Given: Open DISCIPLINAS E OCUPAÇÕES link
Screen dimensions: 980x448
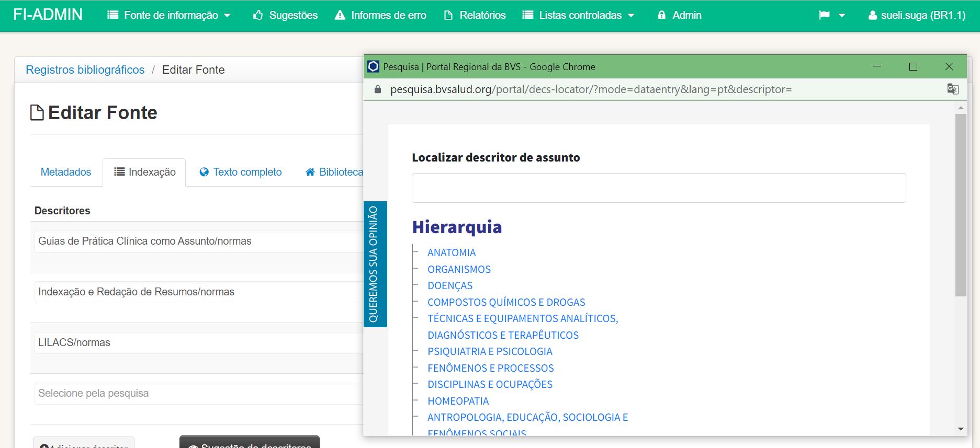Looking at the screenshot, I should [x=490, y=384].
